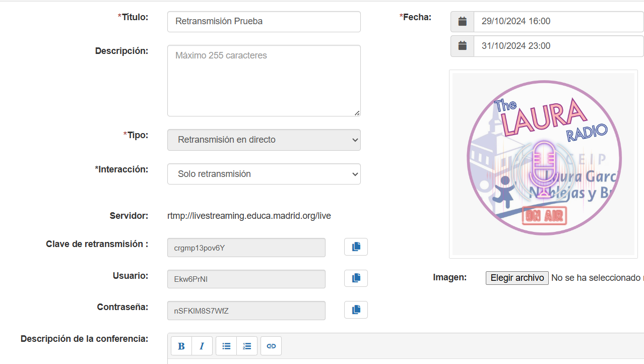Open calendar for the end date 31/10/2024
The height and width of the screenshot is (364, 644).
click(463, 46)
